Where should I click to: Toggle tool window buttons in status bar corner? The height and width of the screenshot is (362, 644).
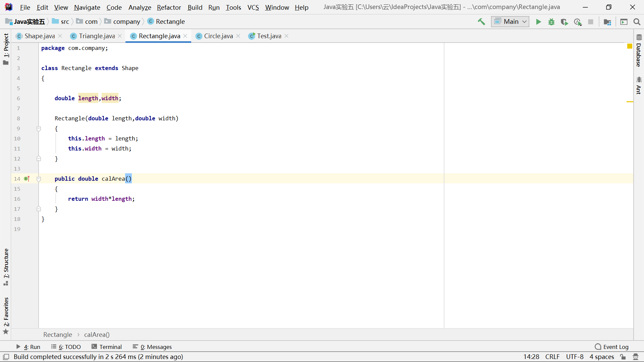coord(6,357)
